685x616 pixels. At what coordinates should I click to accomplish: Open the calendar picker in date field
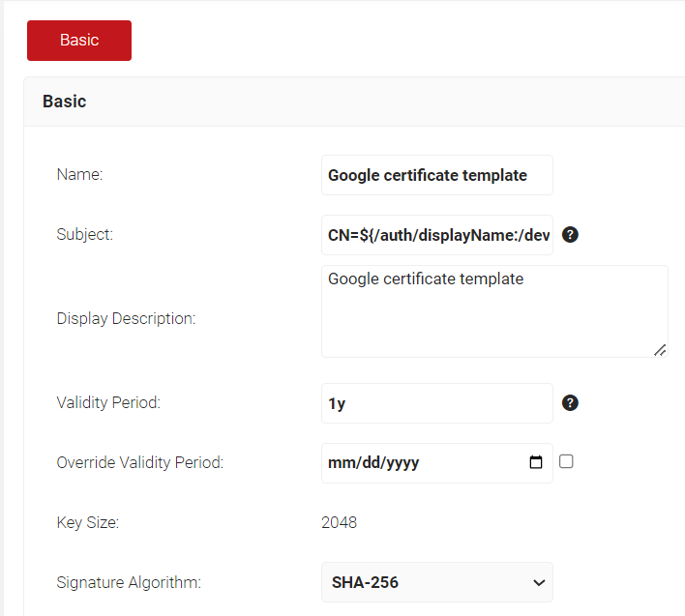(536, 463)
